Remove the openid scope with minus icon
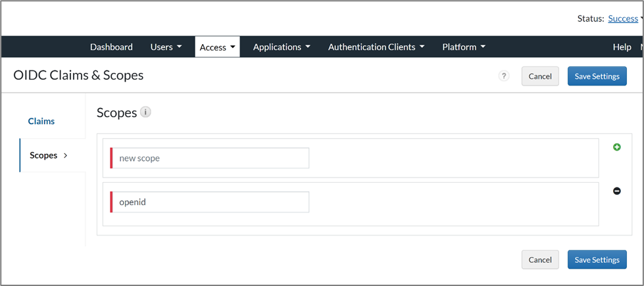The width and height of the screenshot is (644, 286). click(x=616, y=191)
